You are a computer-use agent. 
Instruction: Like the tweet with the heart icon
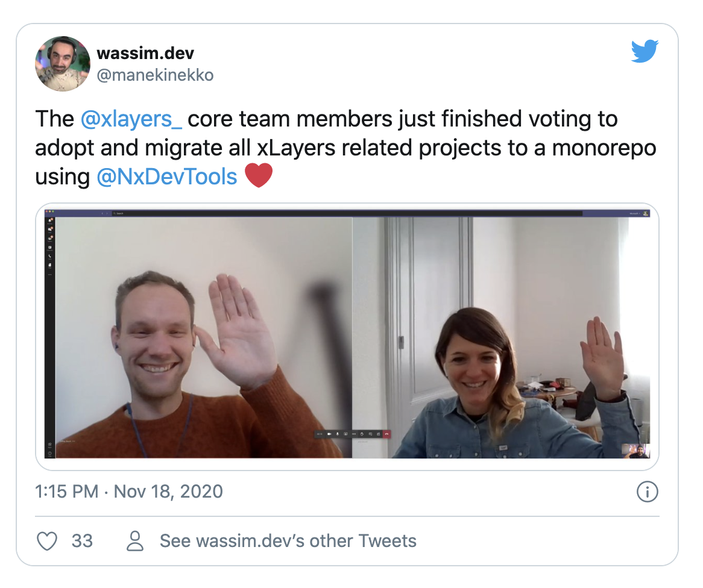click(x=46, y=541)
